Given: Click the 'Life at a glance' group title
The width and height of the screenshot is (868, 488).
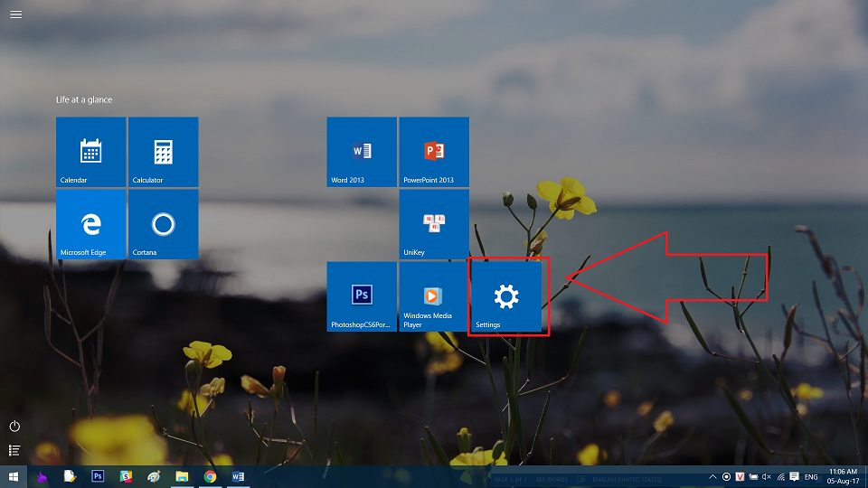Looking at the screenshot, I should click(x=84, y=99).
